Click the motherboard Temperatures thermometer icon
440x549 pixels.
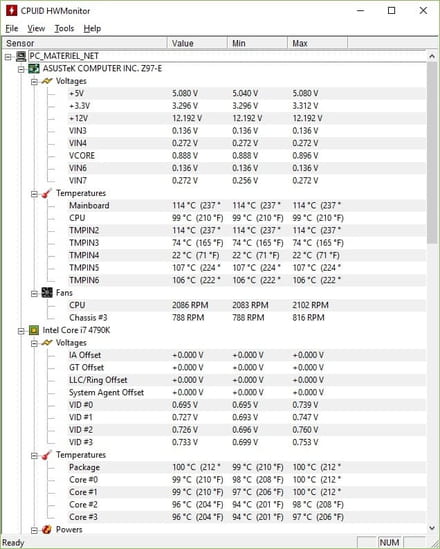click(x=47, y=193)
